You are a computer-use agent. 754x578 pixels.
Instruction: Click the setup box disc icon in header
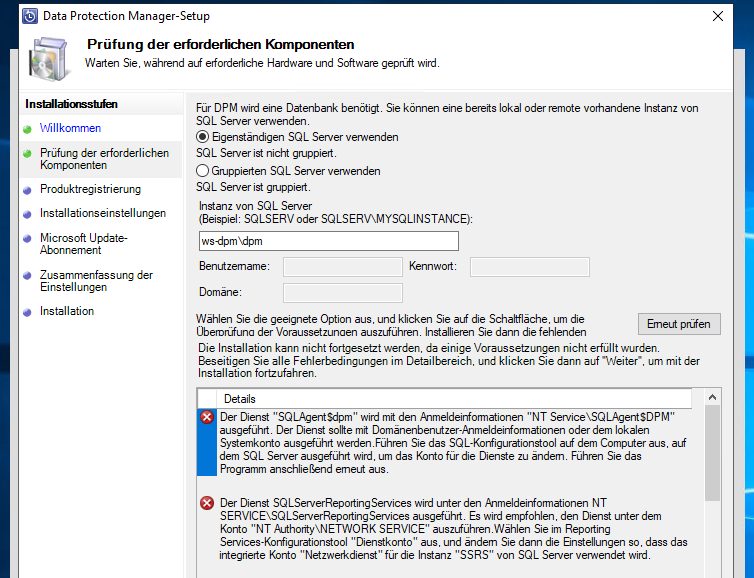pos(50,59)
